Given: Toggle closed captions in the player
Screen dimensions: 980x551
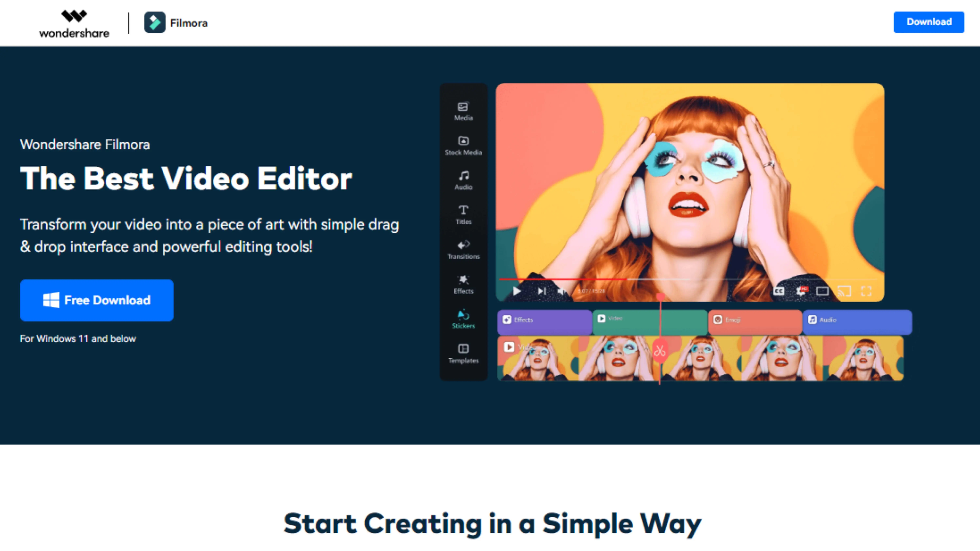Looking at the screenshot, I should tap(778, 291).
